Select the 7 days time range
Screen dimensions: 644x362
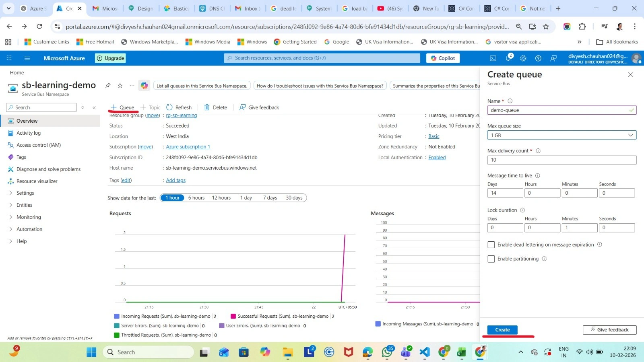pyautogui.click(x=270, y=198)
